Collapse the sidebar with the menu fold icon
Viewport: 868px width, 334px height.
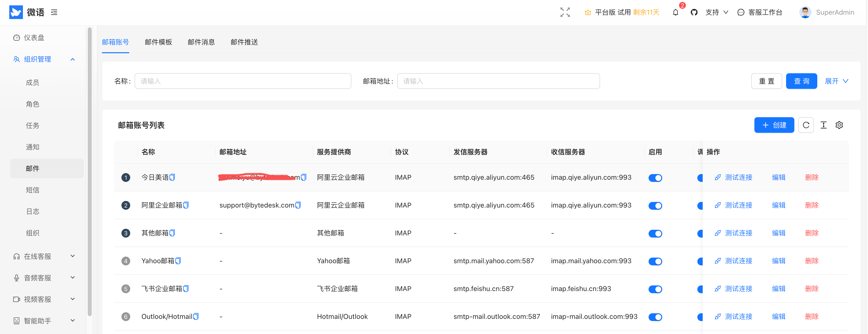[54, 12]
